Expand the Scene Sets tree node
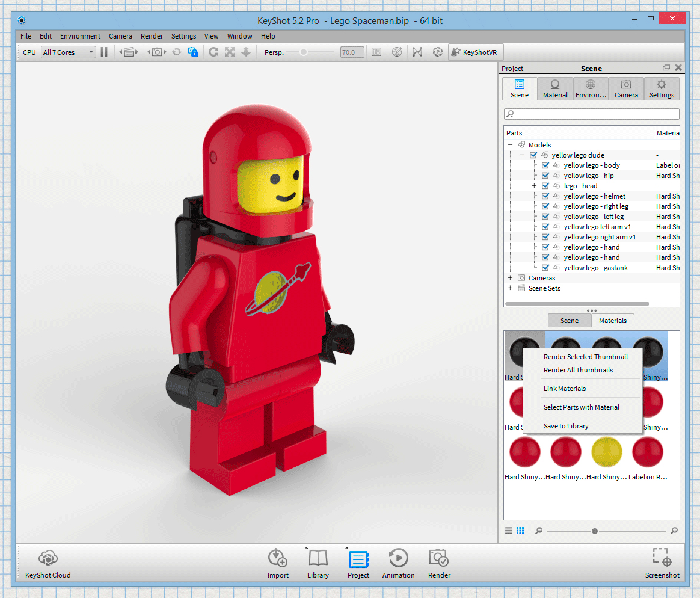Image resolution: width=700 pixels, height=598 pixels. [510, 288]
